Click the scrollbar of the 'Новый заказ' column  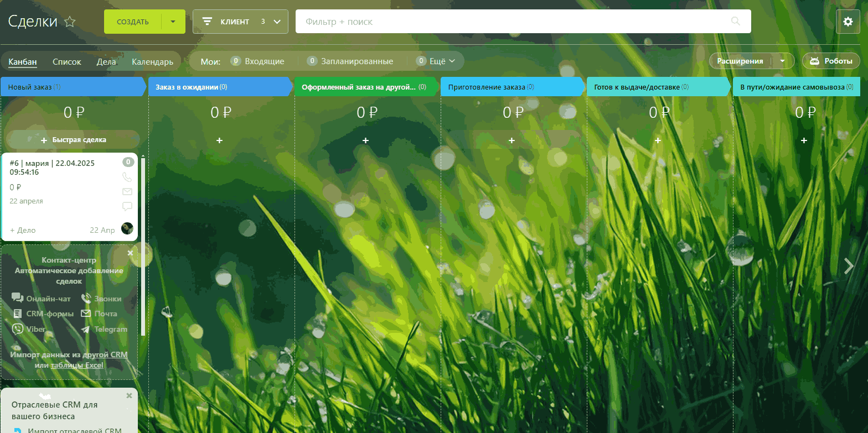143,247
